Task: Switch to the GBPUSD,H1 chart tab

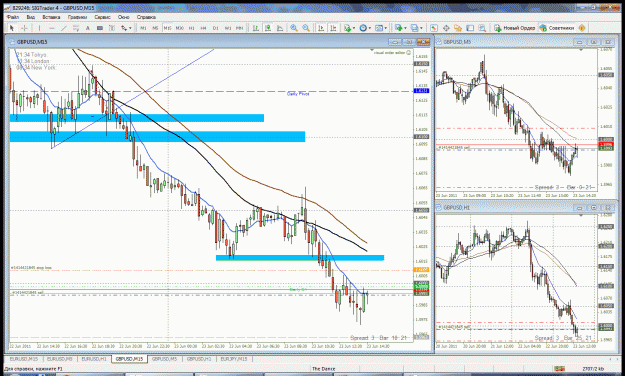Action: coord(199,359)
